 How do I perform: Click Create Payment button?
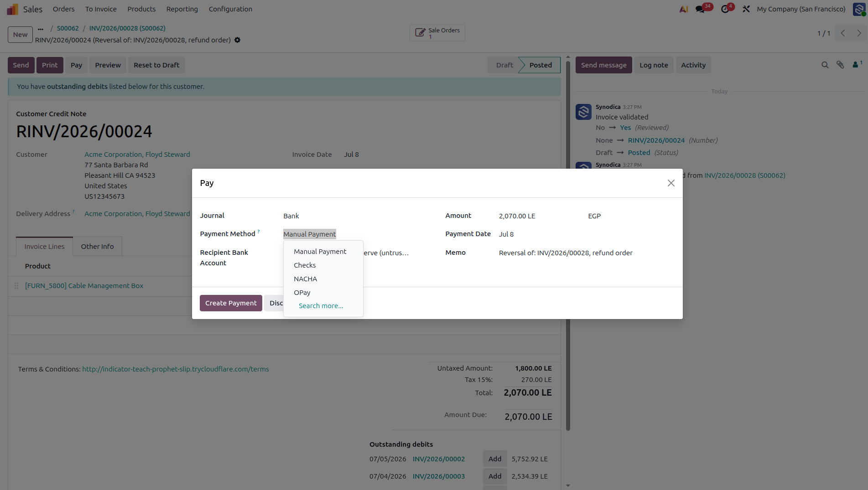pyautogui.click(x=231, y=303)
